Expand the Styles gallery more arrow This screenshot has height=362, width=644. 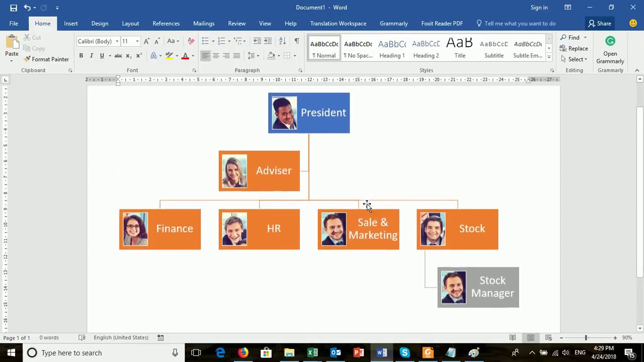pos(549,56)
